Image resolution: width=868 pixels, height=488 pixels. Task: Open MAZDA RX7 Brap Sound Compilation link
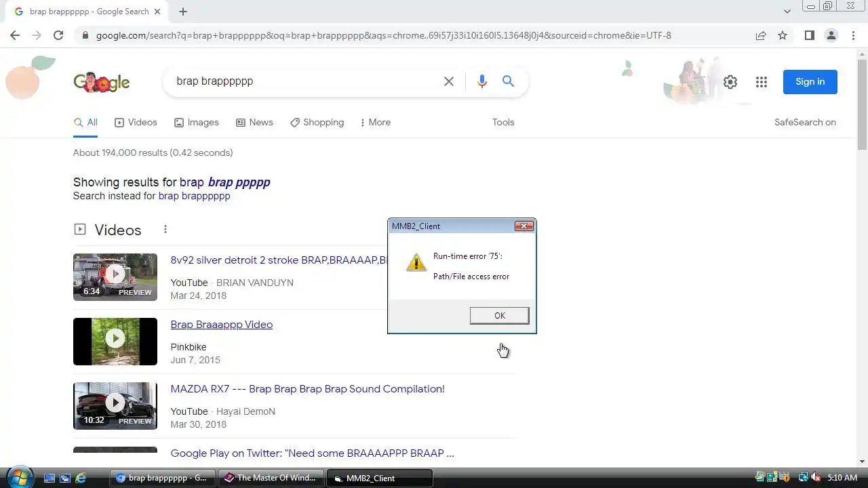(x=308, y=389)
